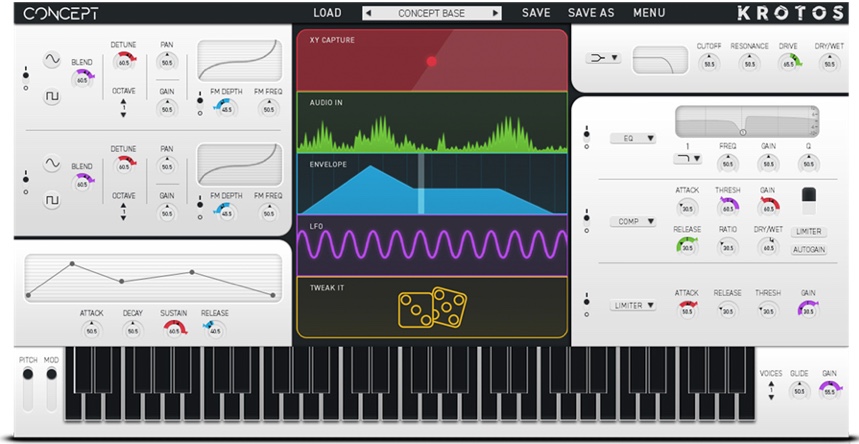Select the sine waveform on upper oscillator

[x=52, y=59]
